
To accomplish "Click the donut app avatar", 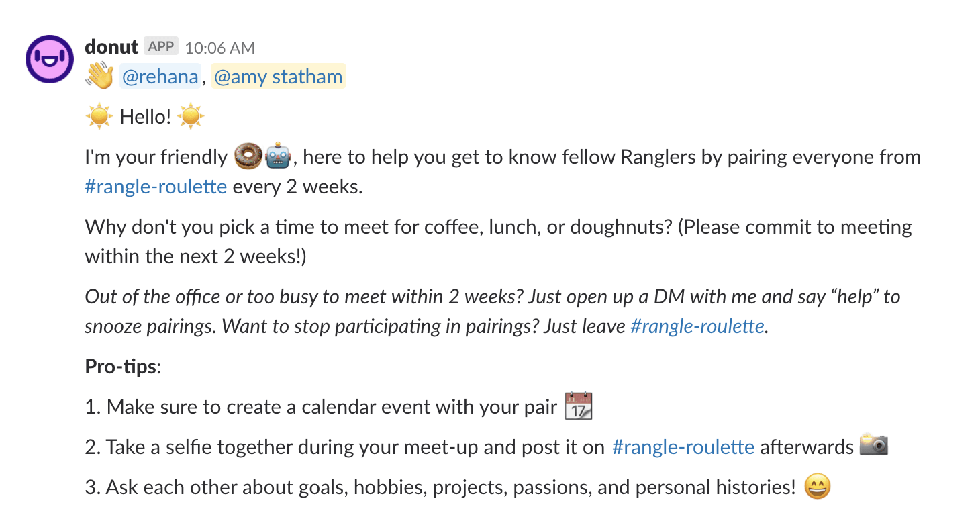I will [x=50, y=59].
